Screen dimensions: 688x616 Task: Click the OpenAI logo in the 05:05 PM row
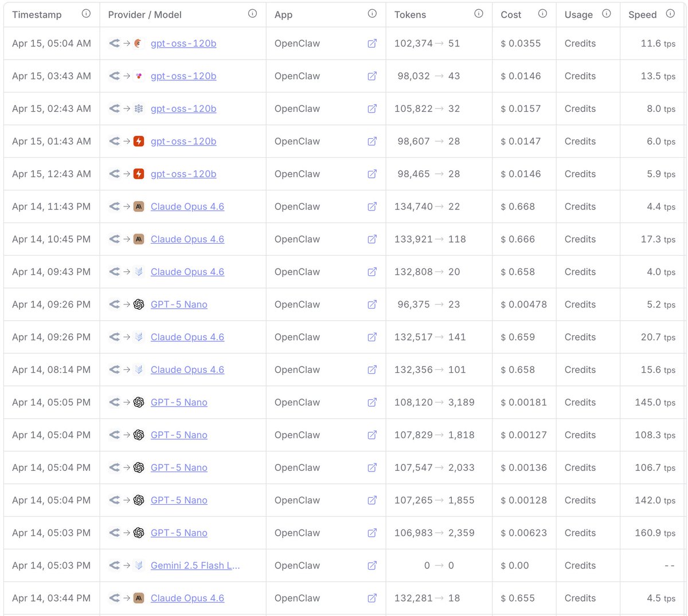pyautogui.click(x=139, y=403)
